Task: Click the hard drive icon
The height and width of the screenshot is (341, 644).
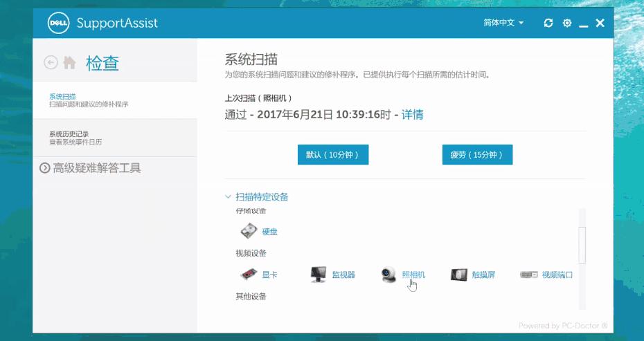Action: tap(249, 231)
